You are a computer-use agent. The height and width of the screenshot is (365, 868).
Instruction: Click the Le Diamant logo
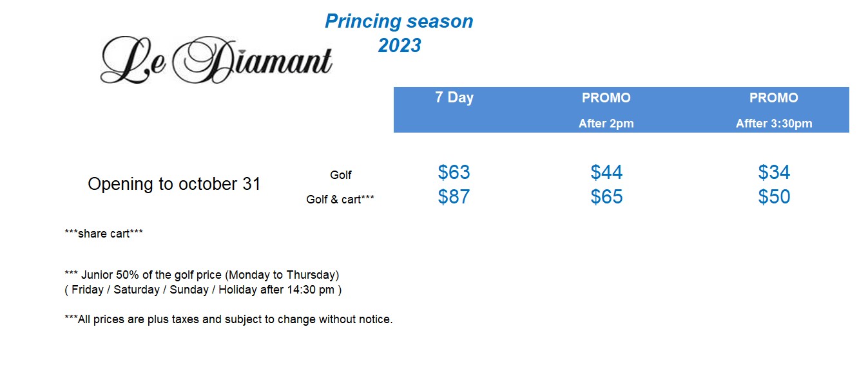[x=217, y=60]
